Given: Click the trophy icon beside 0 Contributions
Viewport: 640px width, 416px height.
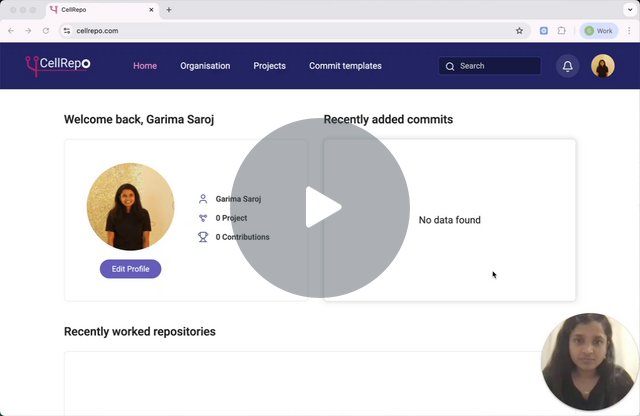Looking at the screenshot, I should 203,237.
